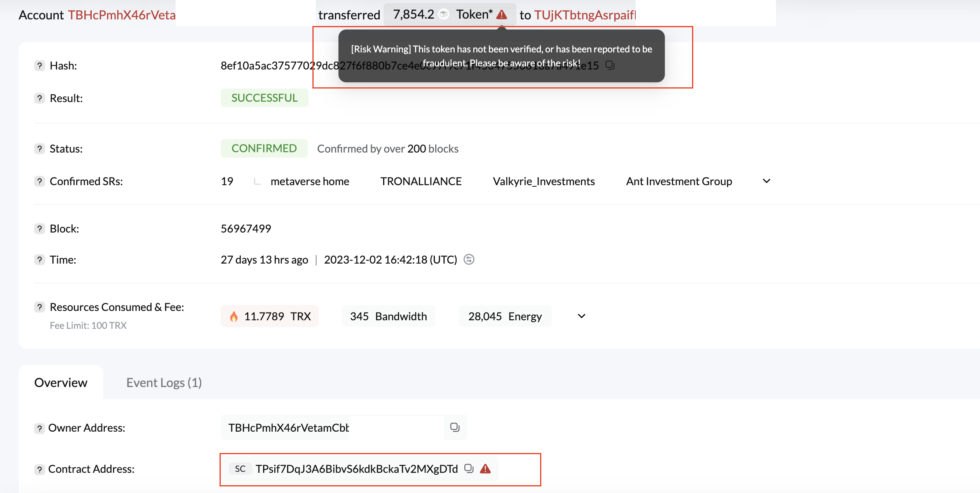Click Resources Consumed & Fee help icon
The image size is (980, 493).
point(39,307)
